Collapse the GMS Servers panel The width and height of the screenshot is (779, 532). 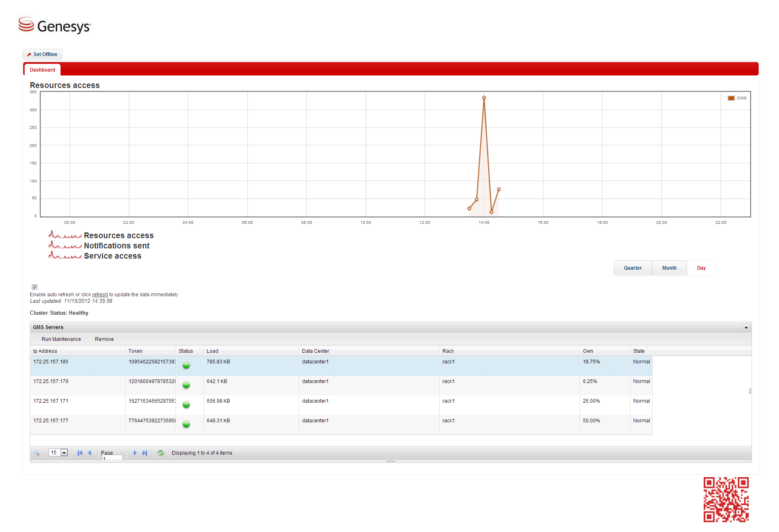pos(746,327)
